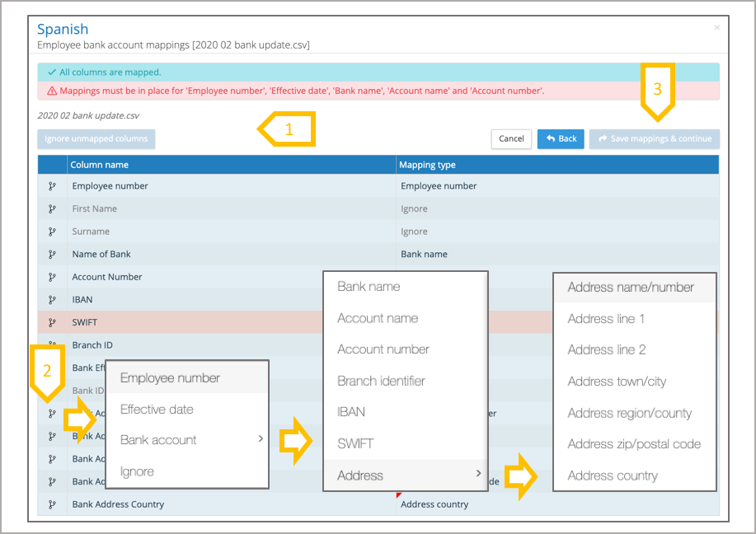Click the mapping icon beside IBAN row

click(x=52, y=300)
